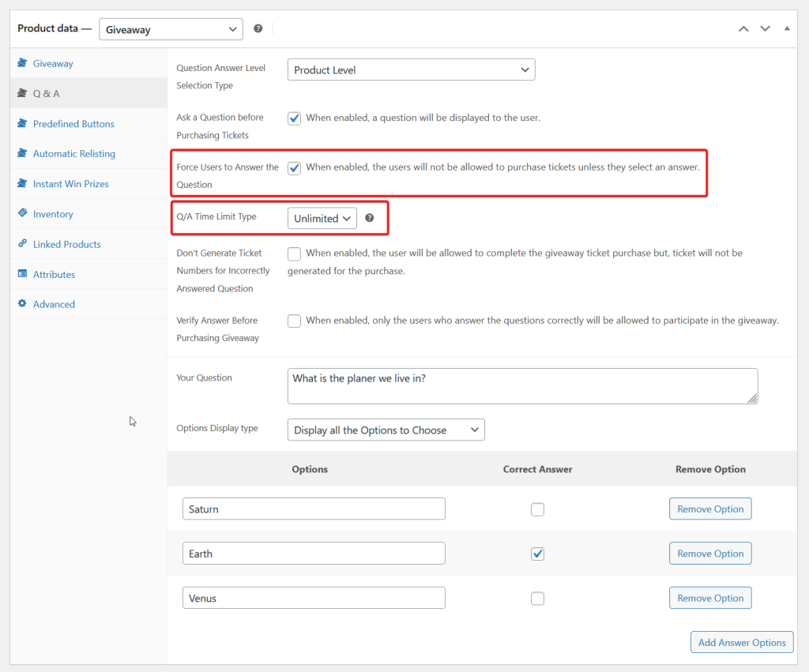Click the move-down arrow in Product data header
This screenshot has height=672, width=809.
tap(765, 28)
